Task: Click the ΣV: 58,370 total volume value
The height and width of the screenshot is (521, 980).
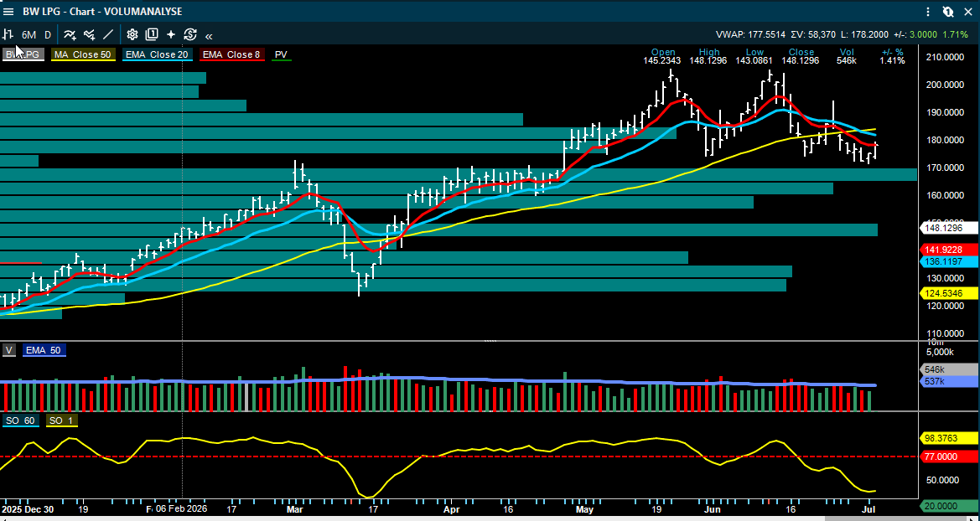Action: coord(813,35)
